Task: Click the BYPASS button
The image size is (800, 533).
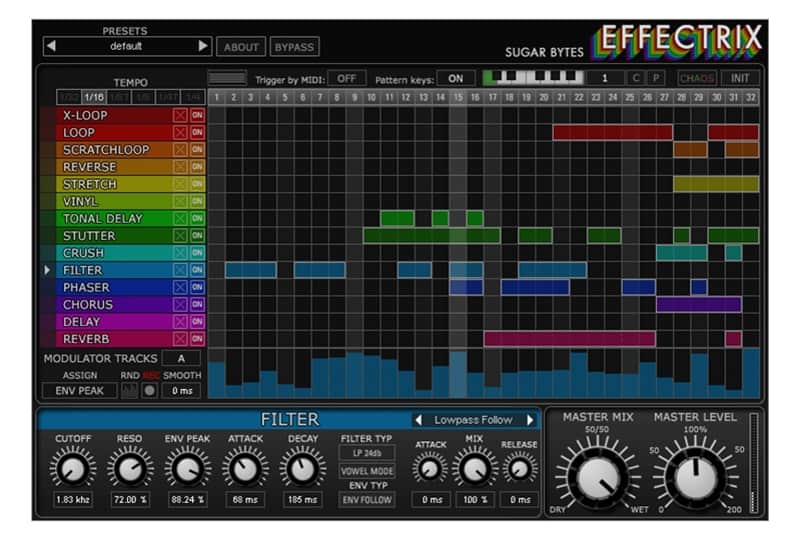Action: pos(294,47)
